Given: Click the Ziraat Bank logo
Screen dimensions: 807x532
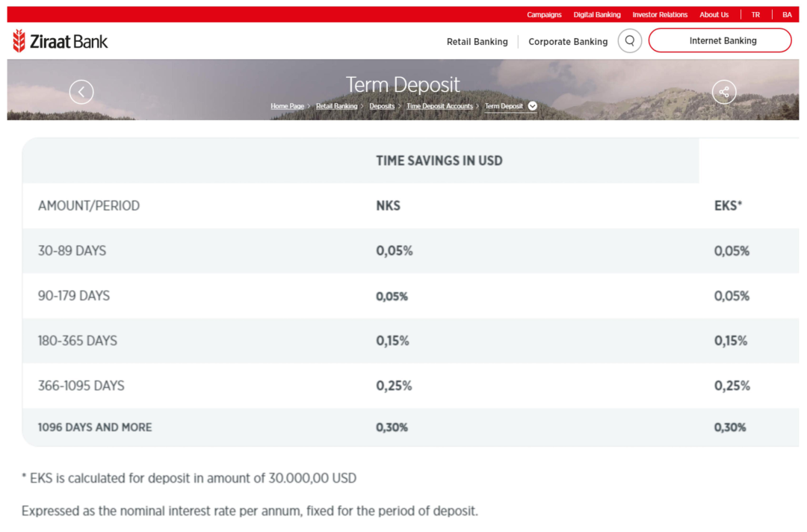Looking at the screenshot, I should (61, 41).
